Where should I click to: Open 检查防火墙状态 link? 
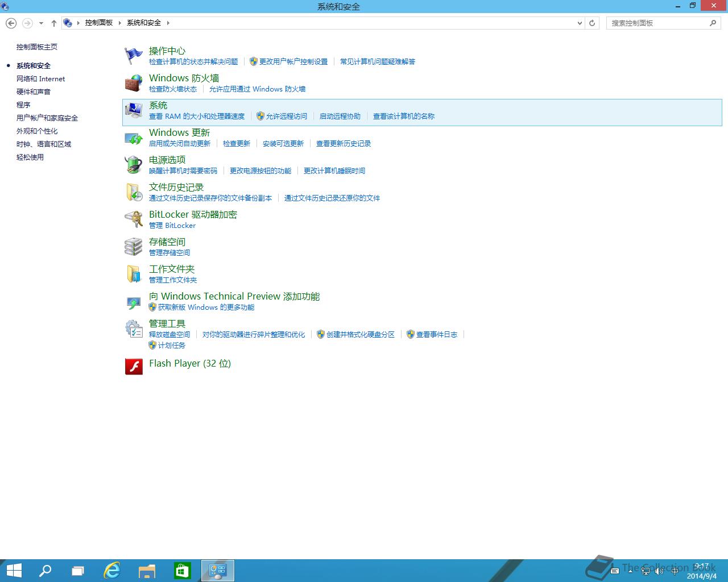173,89
